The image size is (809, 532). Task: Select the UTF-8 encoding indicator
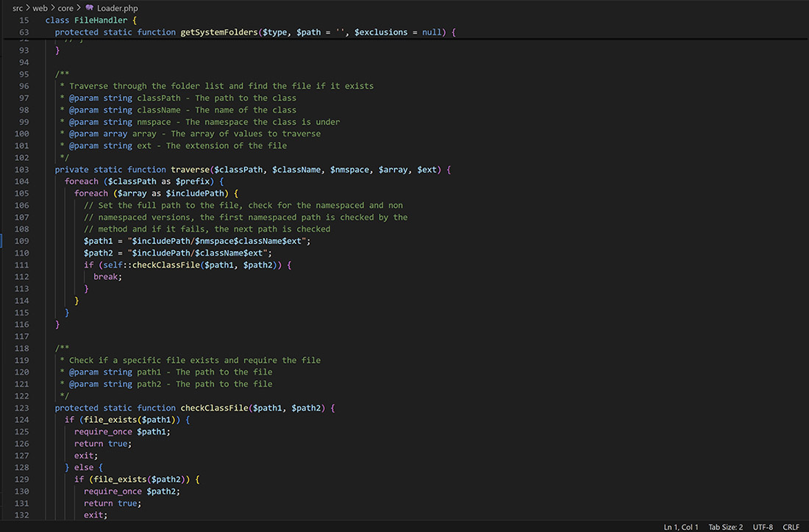[763, 527]
